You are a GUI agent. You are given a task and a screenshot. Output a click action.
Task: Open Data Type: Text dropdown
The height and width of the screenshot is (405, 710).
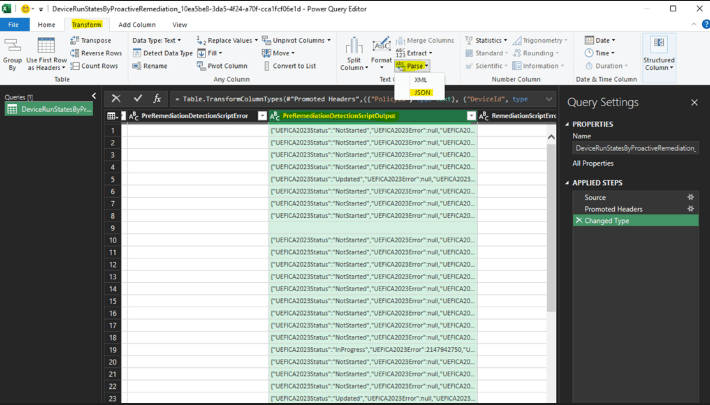(157, 40)
